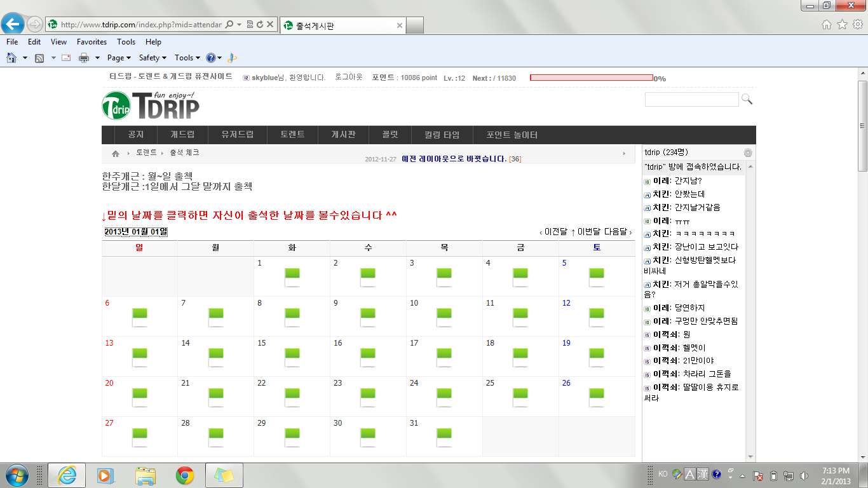This screenshot has width=868, height=488.
Task: Click the search magnifier icon
Action: point(747,100)
